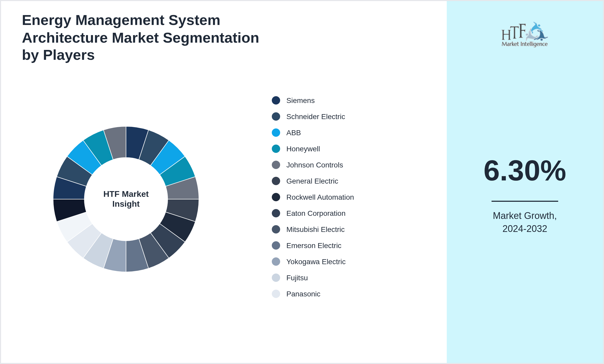The height and width of the screenshot is (364, 604).
Task: Select the Yokogawa Electric legend label
Action: [x=316, y=262]
